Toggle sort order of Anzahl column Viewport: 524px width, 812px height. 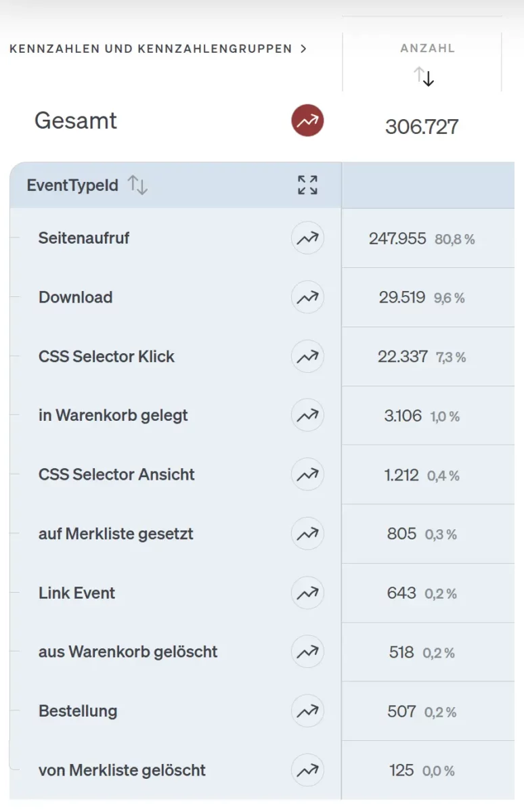click(424, 76)
